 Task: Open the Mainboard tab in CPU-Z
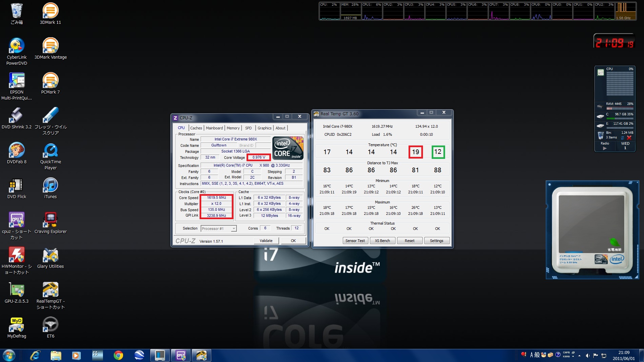coord(214,128)
